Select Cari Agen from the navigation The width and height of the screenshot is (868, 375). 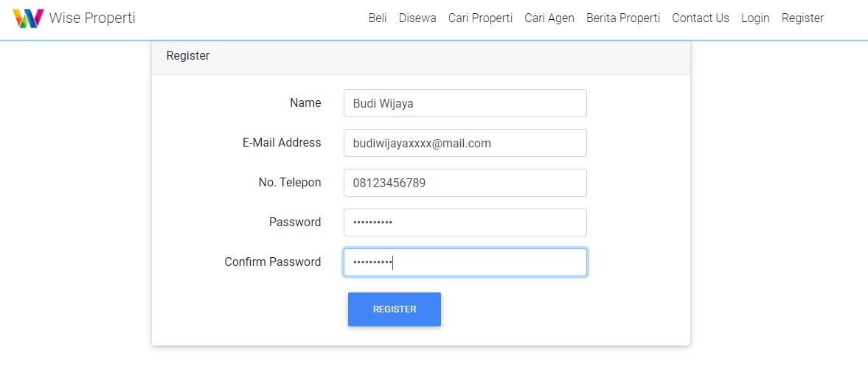tap(549, 18)
